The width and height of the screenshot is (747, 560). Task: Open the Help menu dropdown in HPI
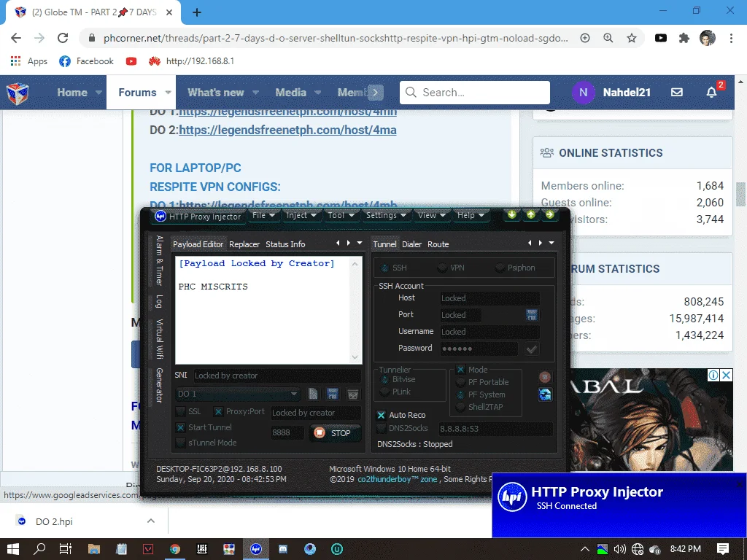pyautogui.click(x=471, y=215)
